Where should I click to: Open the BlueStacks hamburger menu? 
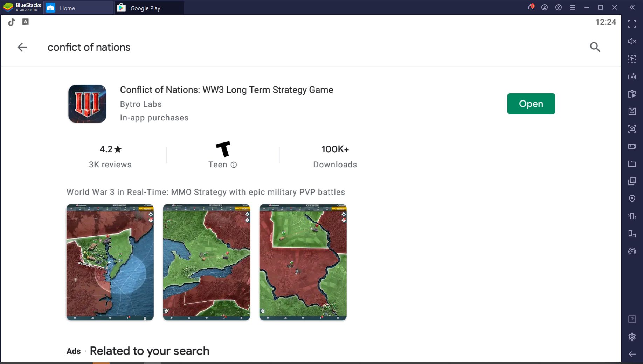click(573, 7)
